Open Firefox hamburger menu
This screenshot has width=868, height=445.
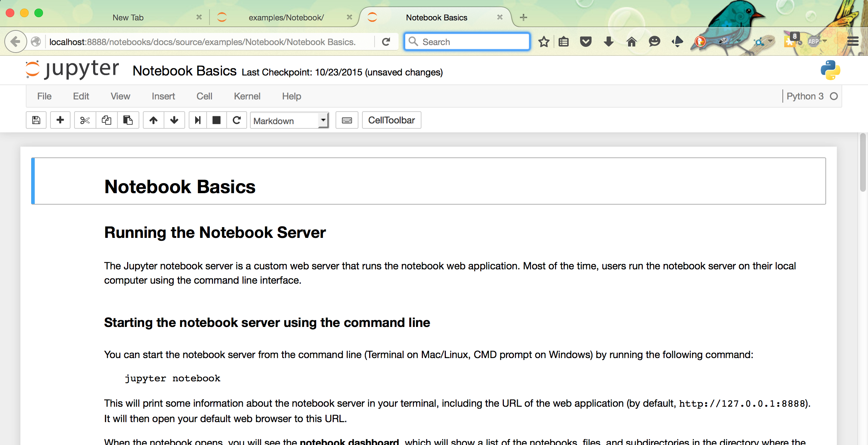click(853, 42)
